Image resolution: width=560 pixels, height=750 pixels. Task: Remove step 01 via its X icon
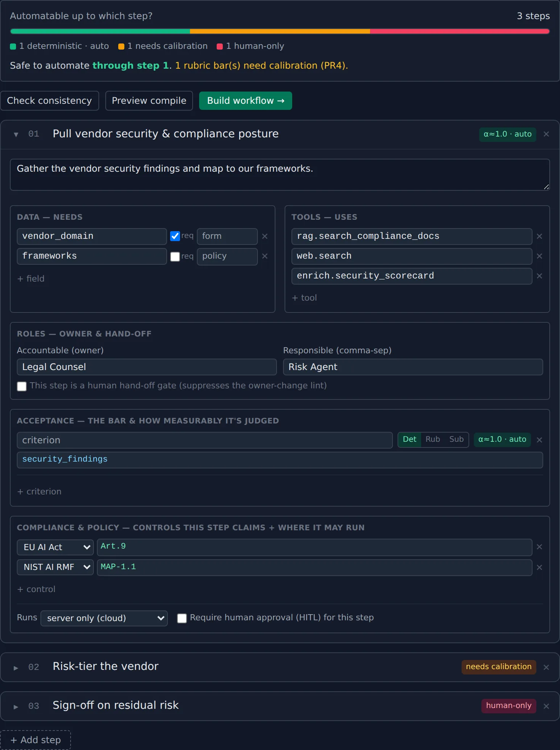(546, 134)
